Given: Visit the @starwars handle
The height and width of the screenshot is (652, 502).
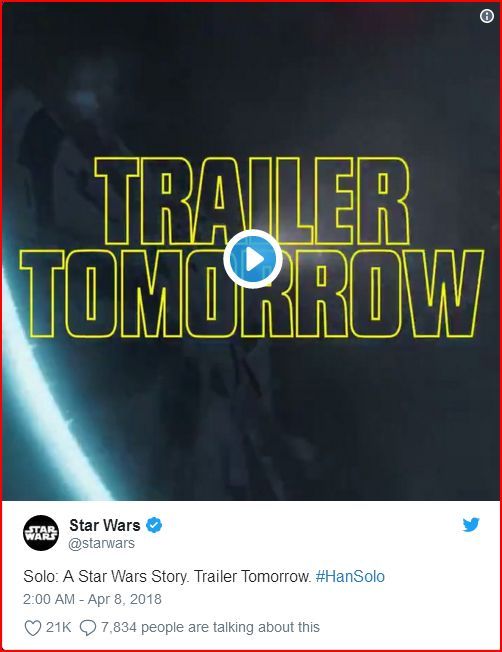Looking at the screenshot, I should pos(101,543).
